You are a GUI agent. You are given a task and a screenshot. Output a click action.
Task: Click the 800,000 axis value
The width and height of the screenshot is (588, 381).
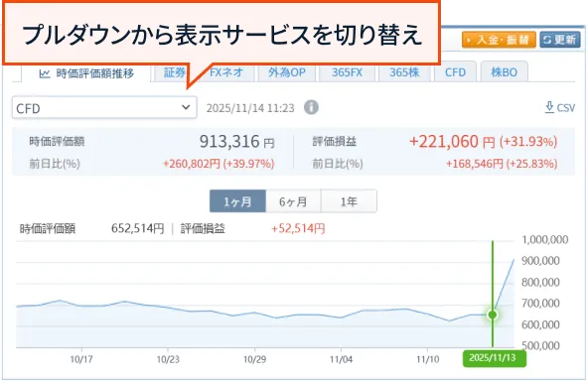tap(540, 282)
